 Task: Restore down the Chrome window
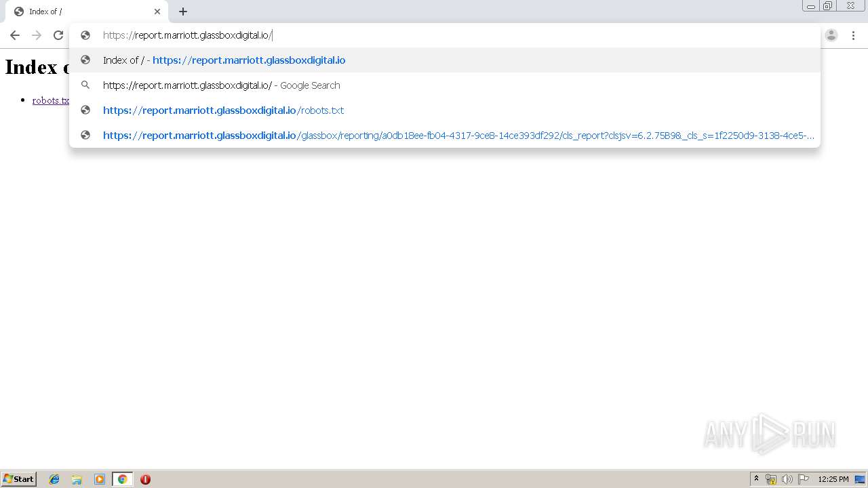[828, 6]
